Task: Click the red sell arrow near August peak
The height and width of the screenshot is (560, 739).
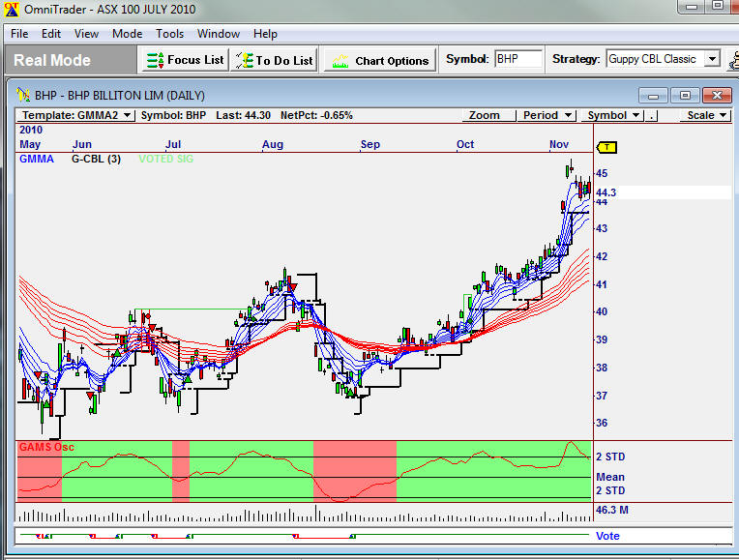Action: pos(293,287)
